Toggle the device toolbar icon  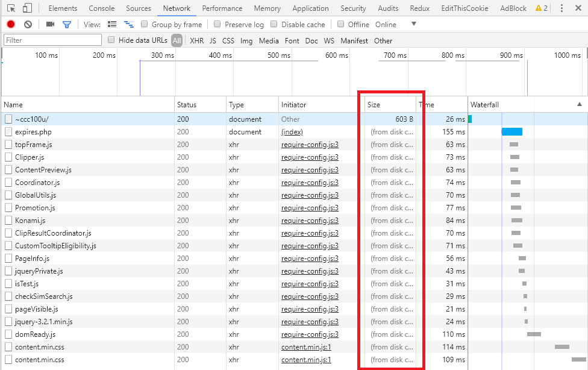tap(28, 8)
